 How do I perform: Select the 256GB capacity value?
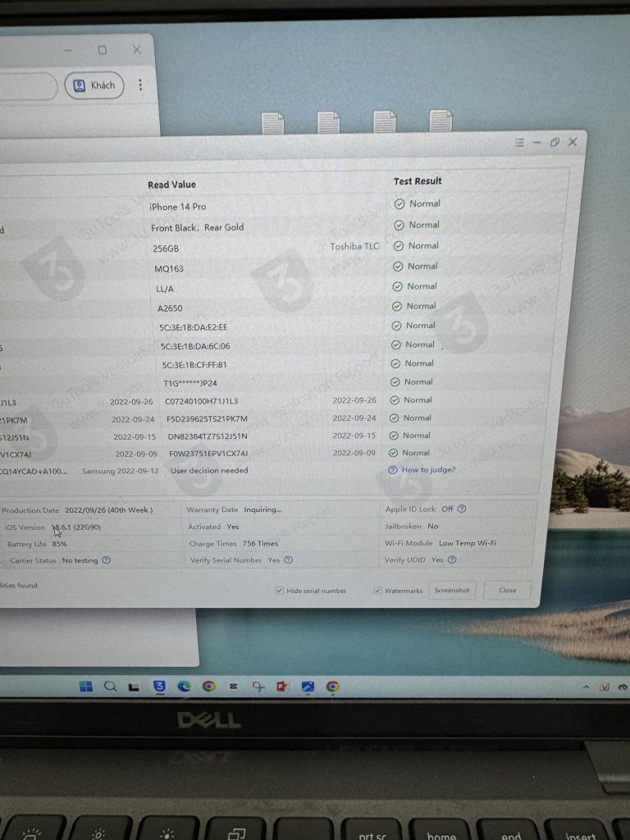click(x=166, y=249)
